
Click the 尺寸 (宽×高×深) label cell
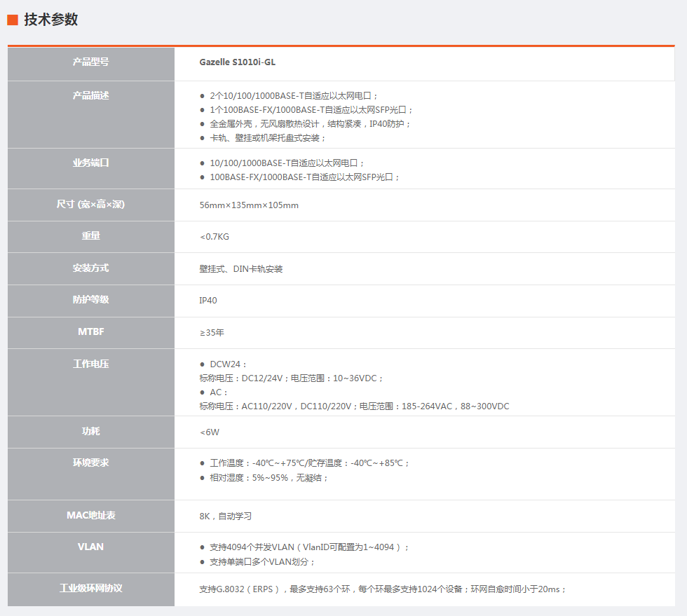coord(91,205)
